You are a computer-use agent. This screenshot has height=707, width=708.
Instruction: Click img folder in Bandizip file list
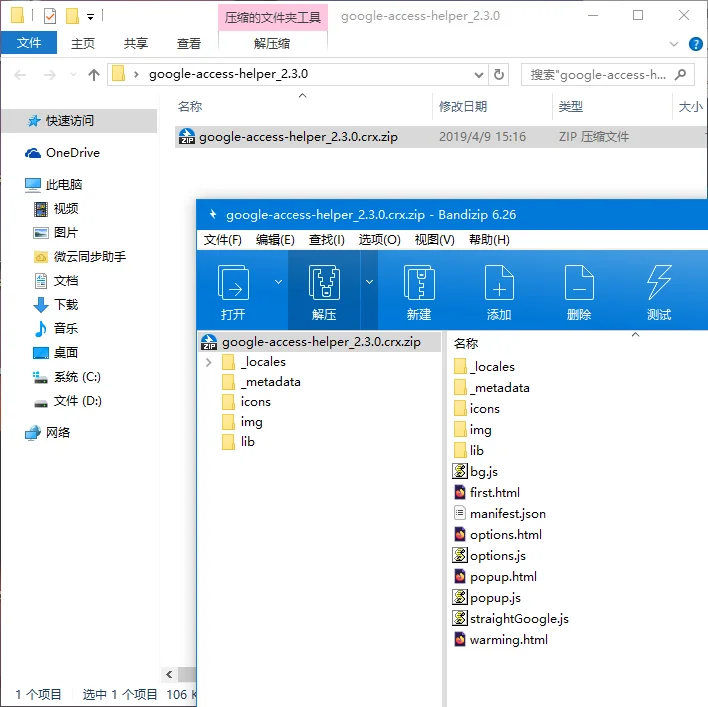[x=472, y=430]
